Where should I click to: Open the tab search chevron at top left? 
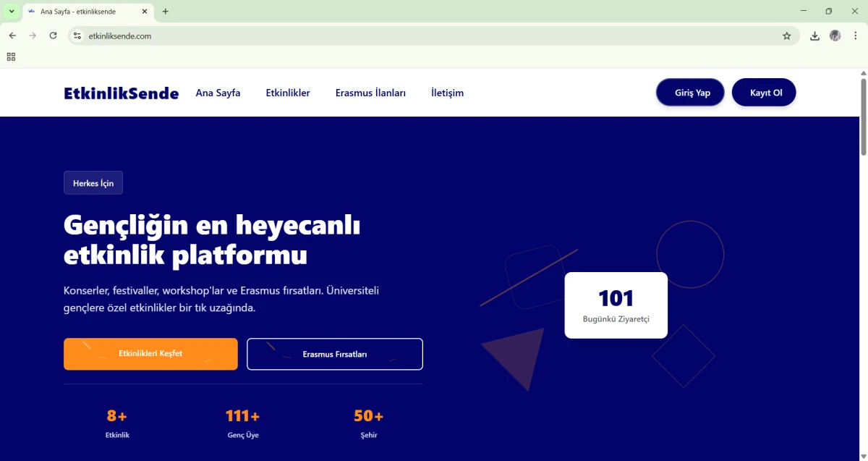[x=10, y=11]
